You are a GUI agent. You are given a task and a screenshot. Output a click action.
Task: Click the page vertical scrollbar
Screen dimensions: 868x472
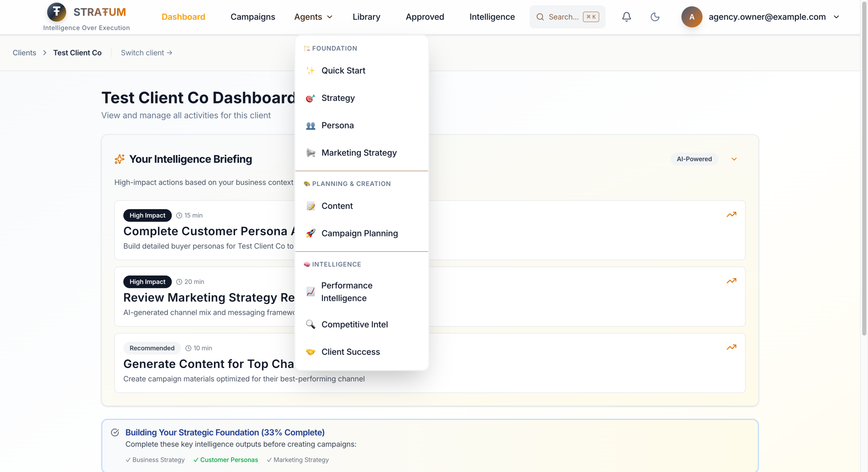[864, 169]
